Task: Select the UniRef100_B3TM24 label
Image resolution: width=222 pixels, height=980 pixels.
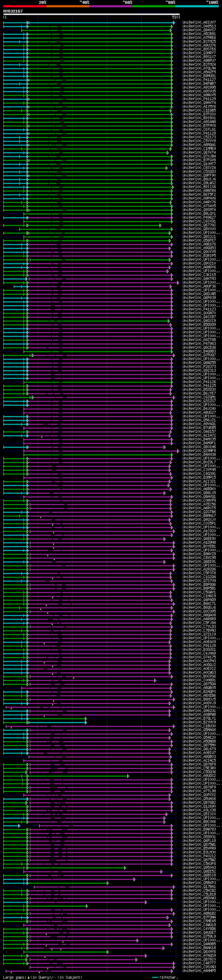Action: pyautogui.click(x=199, y=64)
